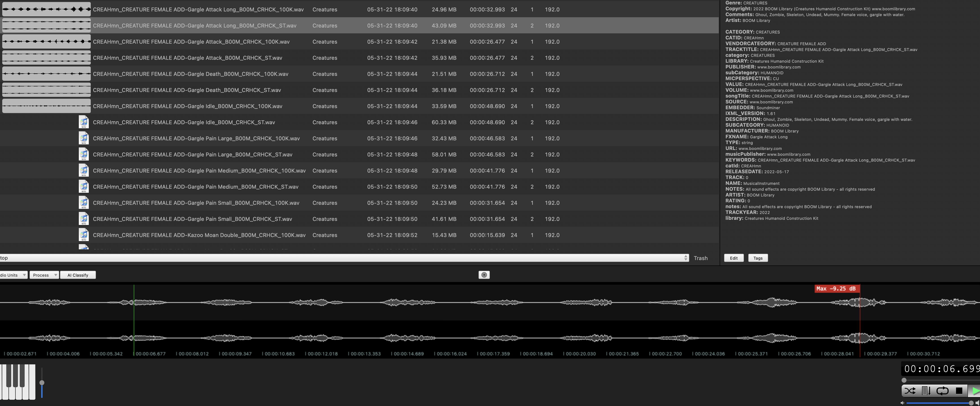Image resolution: width=980 pixels, height=406 pixels.
Task: Stop audio playback
Action: [x=959, y=391]
